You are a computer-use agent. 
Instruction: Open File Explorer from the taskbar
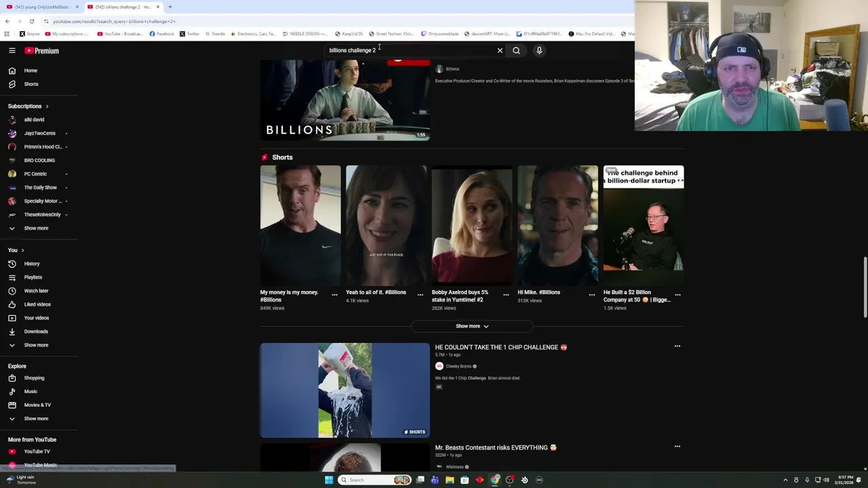coord(450,480)
